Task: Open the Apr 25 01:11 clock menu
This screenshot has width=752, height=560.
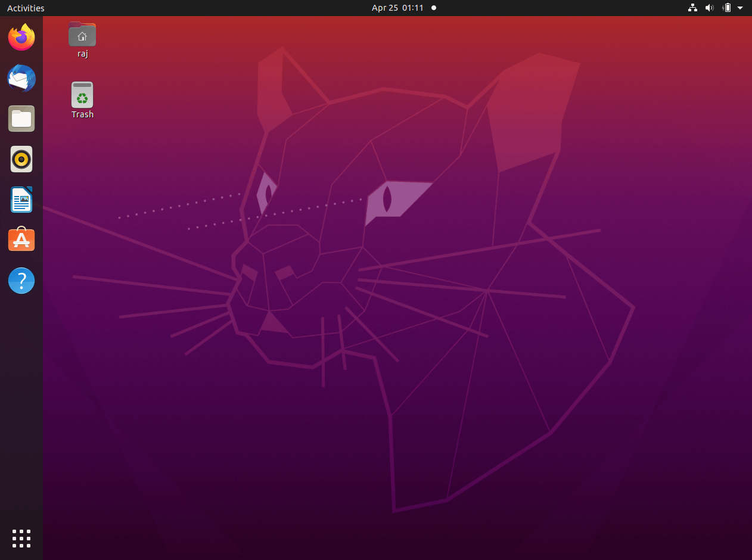Action: point(397,8)
